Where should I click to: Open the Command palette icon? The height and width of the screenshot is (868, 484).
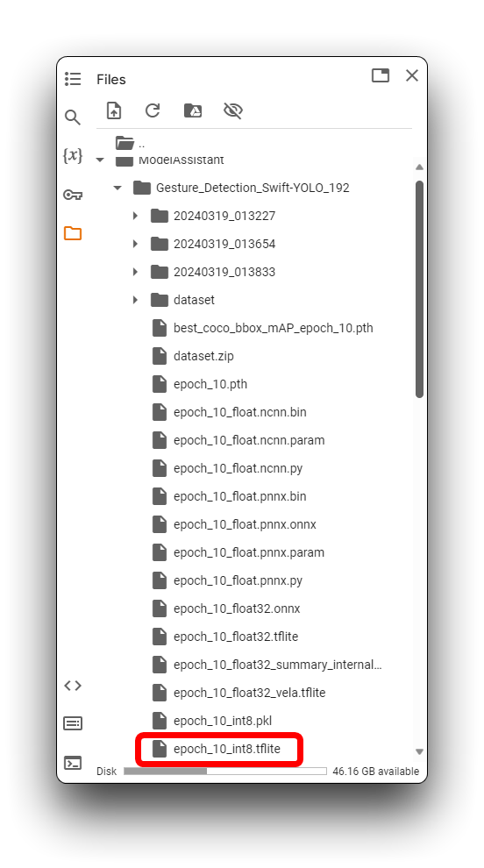pyautogui.click(x=73, y=723)
